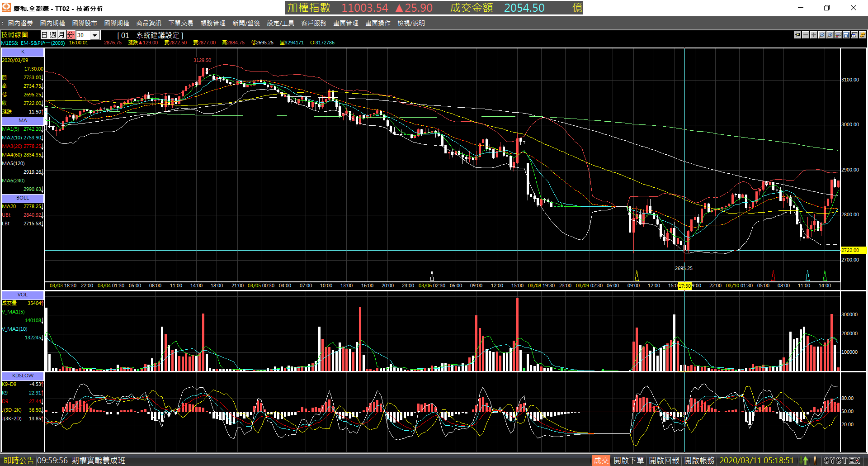Screen dimensions: 868x466
Task: Click the zoom in magnifier icon
Action: [830, 35]
